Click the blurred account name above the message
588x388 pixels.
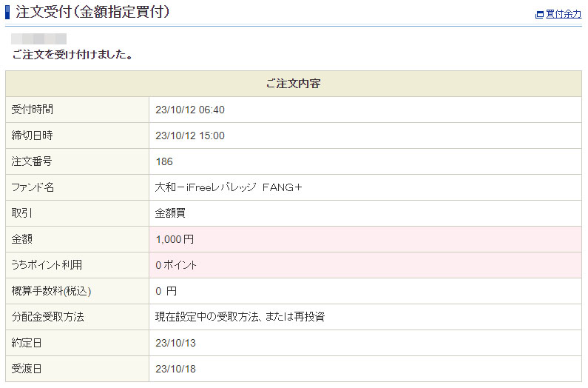click(39, 39)
